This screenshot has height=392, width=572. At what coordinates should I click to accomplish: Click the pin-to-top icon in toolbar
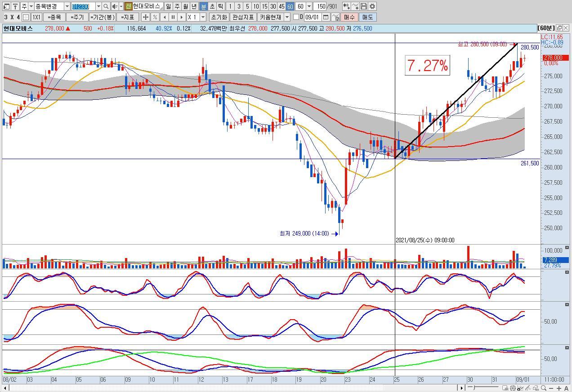(x=15, y=6)
